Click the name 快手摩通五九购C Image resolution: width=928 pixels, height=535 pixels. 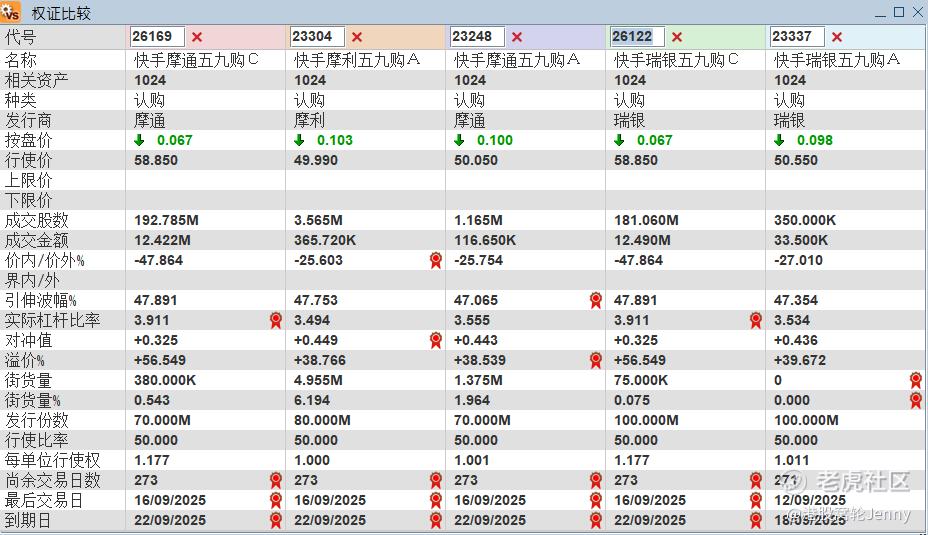(x=196, y=60)
